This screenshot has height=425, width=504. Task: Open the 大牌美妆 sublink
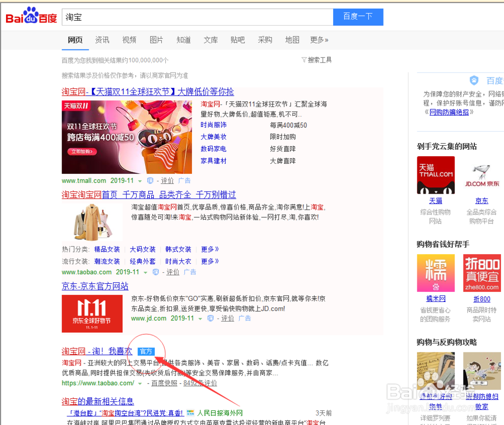click(213, 137)
